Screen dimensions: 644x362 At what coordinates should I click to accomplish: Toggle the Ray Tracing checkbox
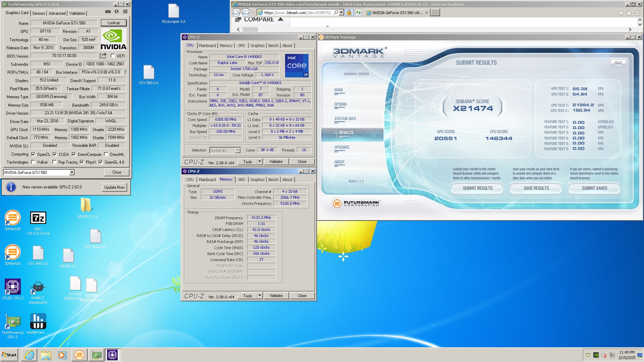(54, 162)
